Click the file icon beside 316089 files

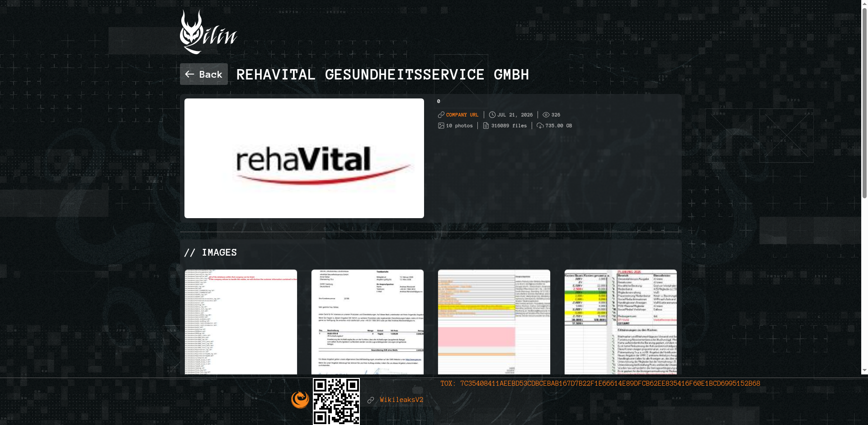[x=486, y=126]
